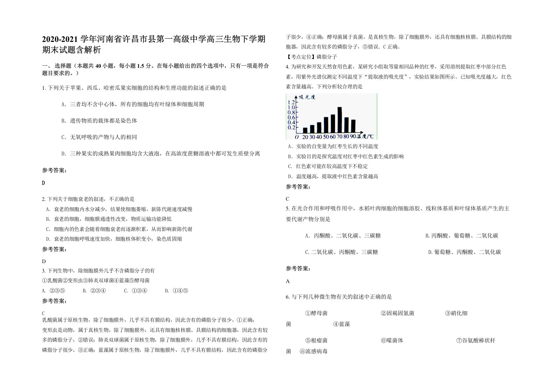Screen dimensions: 555x392
Task: Click question 1 stem about 苹果、西瓜、哈密瓜
Action: click(x=134, y=88)
